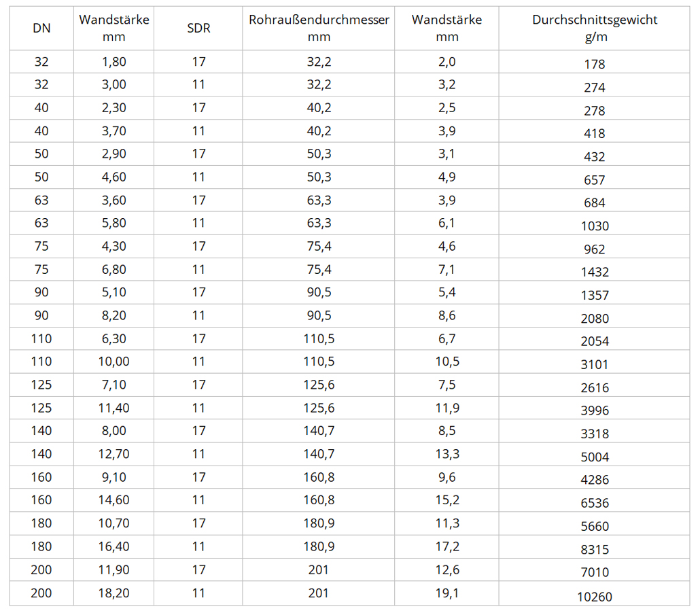Image resolution: width=700 pixels, height=613 pixels.
Task: Click the wall thickness value 19,1
Action: point(447,593)
